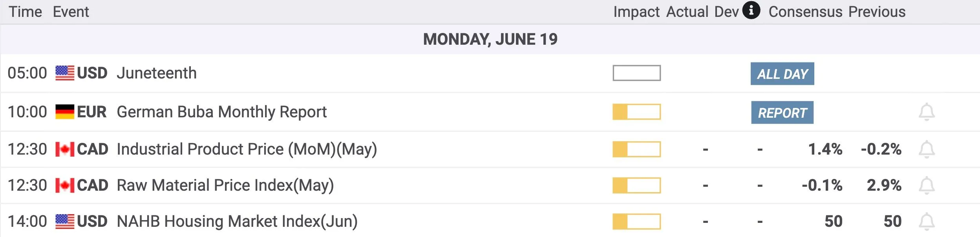Click the Impact column header
This screenshot has width=980, height=237.
point(636,12)
